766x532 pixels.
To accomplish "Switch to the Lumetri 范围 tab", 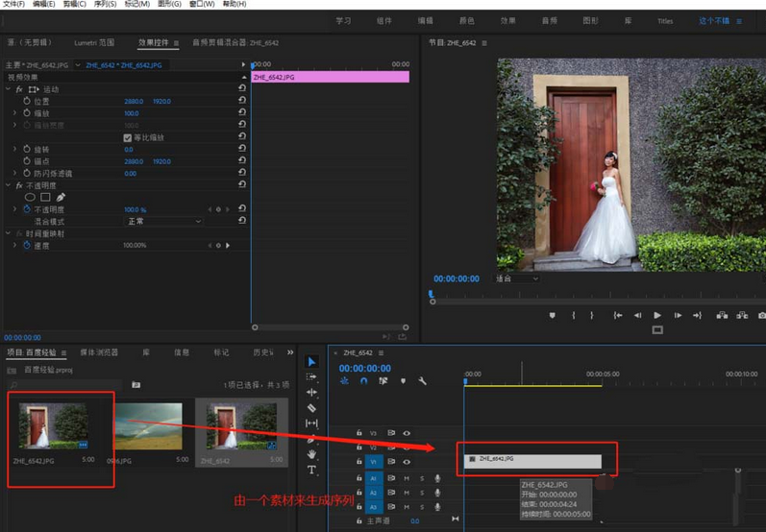I will pyautogui.click(x=94, y=43).
